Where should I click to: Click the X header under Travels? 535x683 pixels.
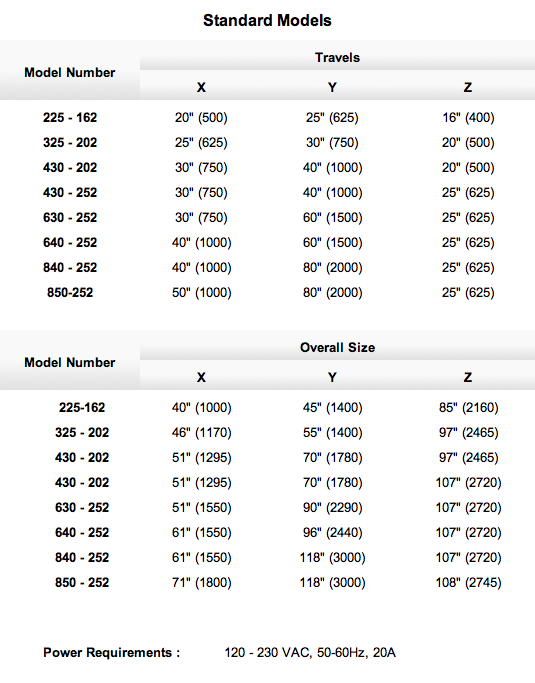pyautogui.click(x=201, y=88)
